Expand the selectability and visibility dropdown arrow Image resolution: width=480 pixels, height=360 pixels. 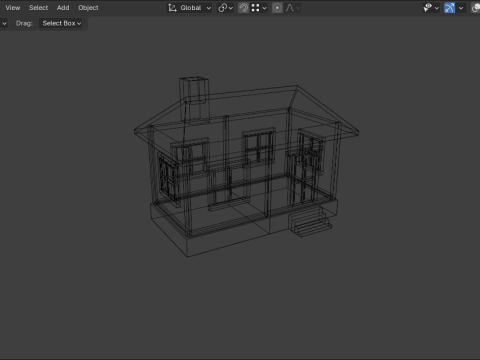click(437, 8)
